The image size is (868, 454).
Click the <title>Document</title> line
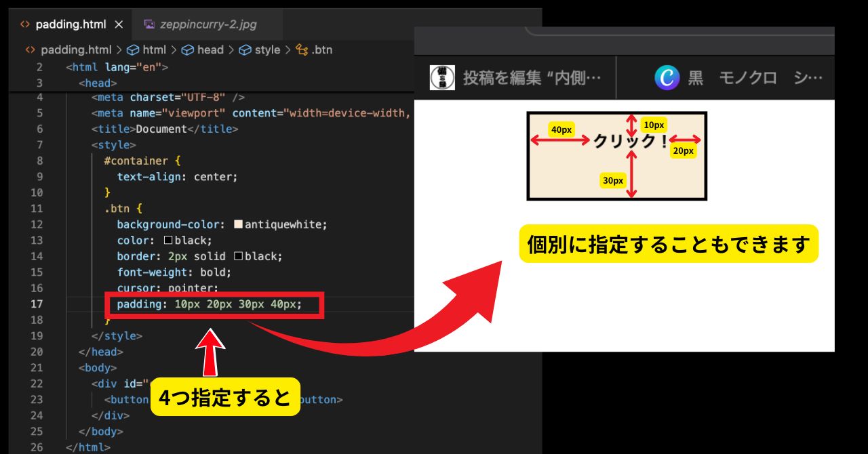pyautogui.click(x=165, y=129)
